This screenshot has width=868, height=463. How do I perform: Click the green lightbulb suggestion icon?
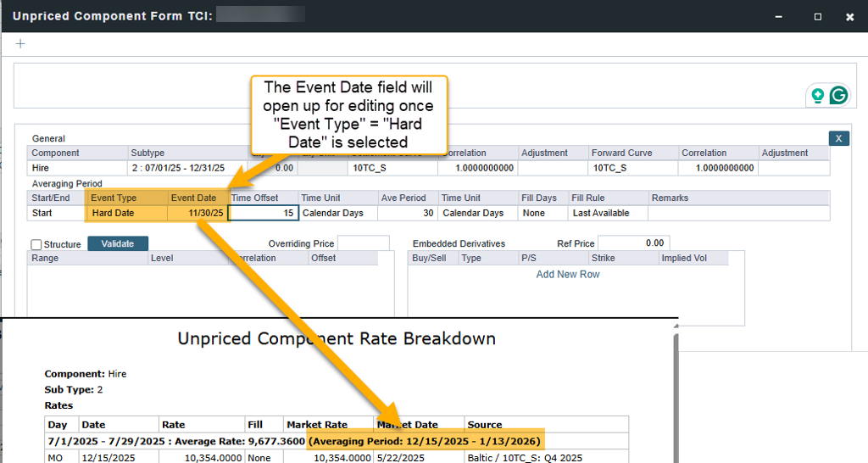point(818,96)
